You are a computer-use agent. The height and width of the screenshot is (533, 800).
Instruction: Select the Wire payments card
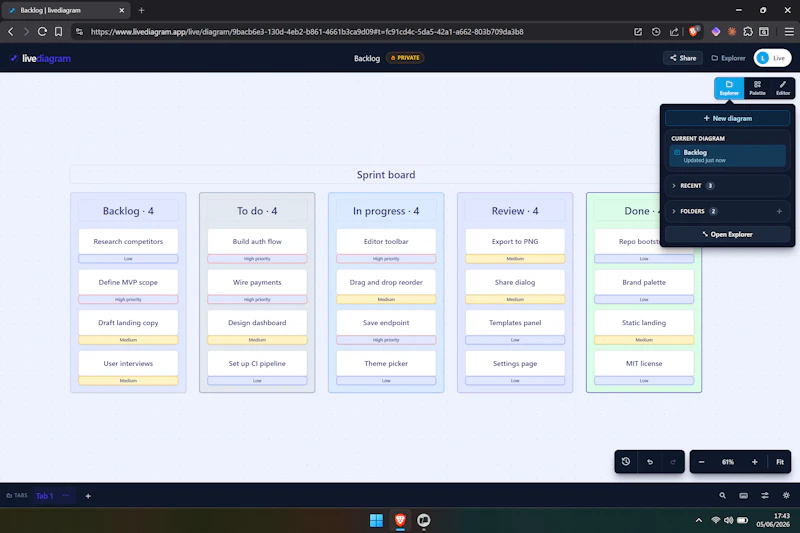257,282
